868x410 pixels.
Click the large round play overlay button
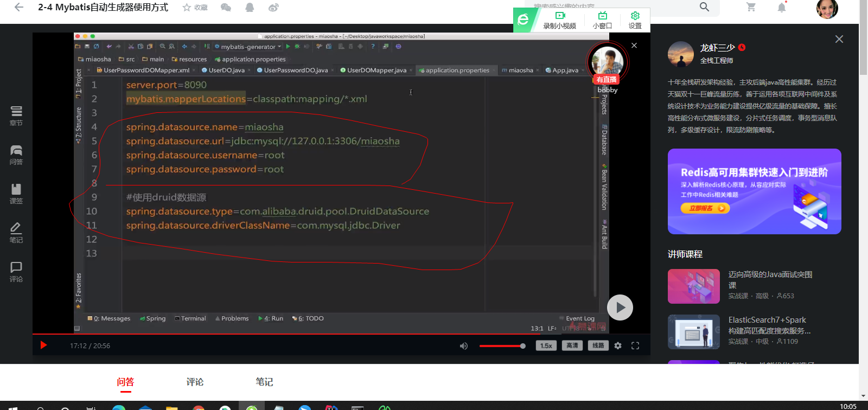click(x=620, y=307)
